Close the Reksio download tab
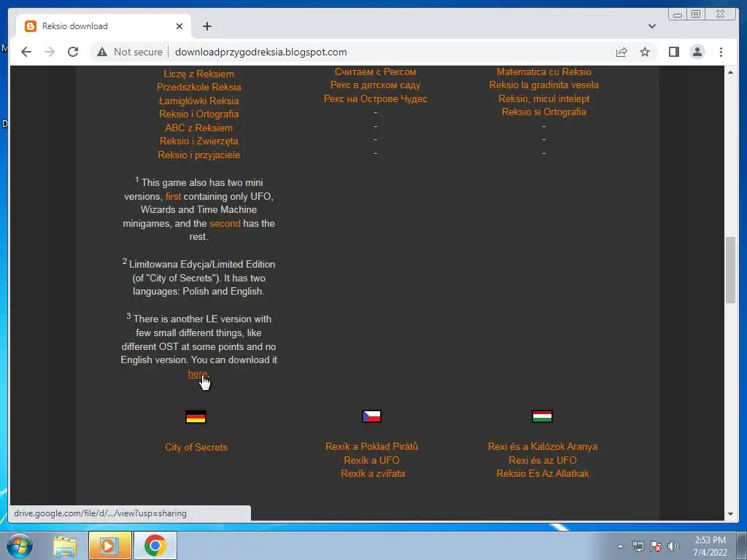 [x=179, y=26]
